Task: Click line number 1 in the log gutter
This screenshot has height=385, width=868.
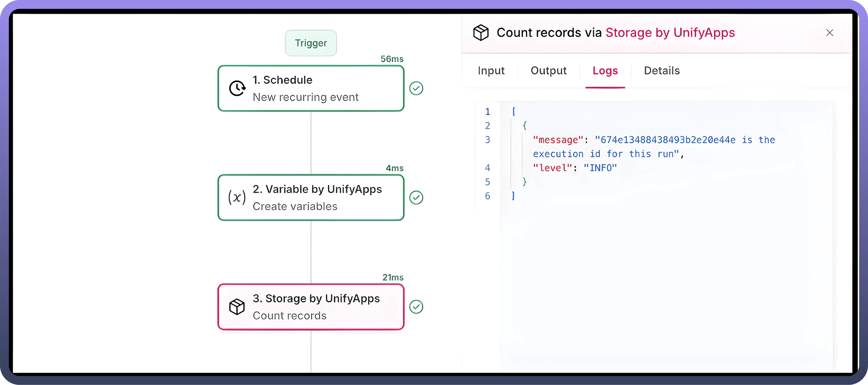Action: pos(487,112)
